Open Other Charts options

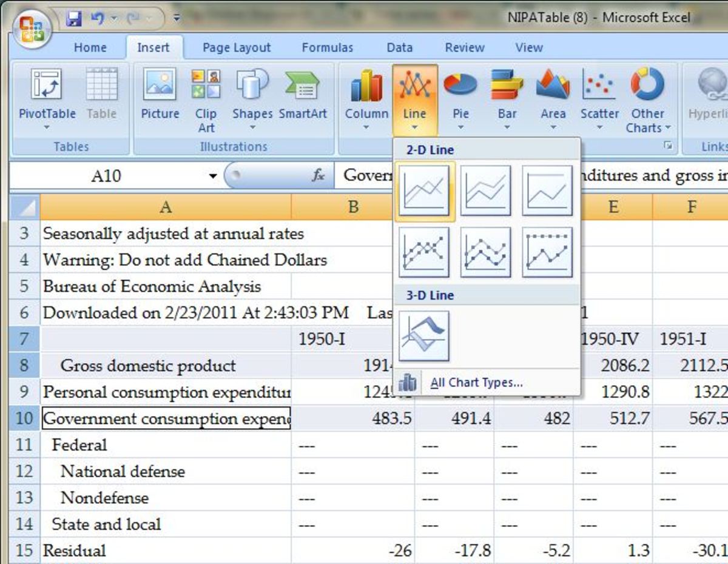click(647, 97)
